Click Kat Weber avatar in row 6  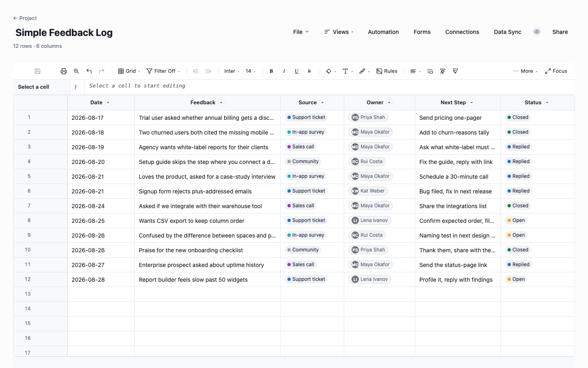coord(355,191)
